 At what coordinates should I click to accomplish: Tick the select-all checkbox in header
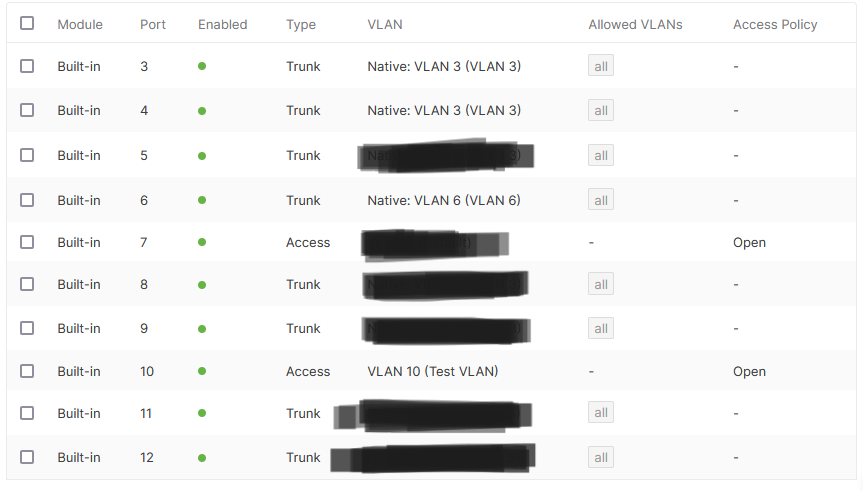pyautogui.click(x=27, y=23)
